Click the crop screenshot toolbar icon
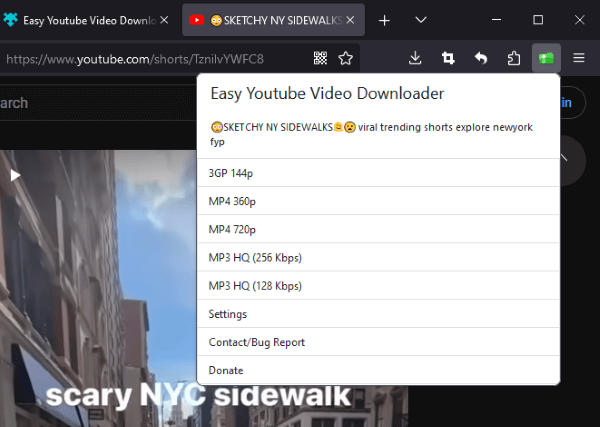 (x=448, y=58)
